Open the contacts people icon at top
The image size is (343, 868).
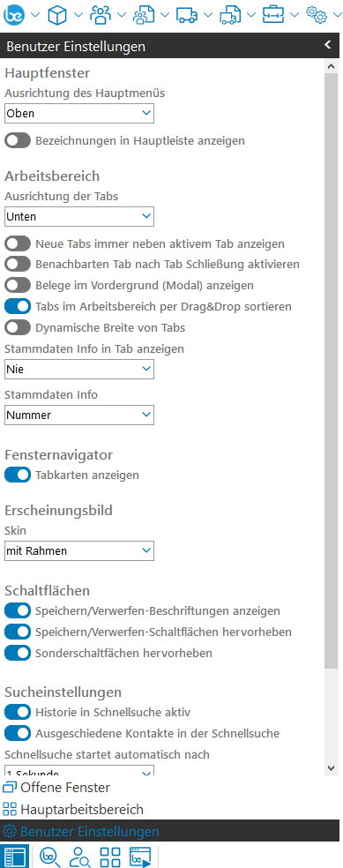pos(101,15)
